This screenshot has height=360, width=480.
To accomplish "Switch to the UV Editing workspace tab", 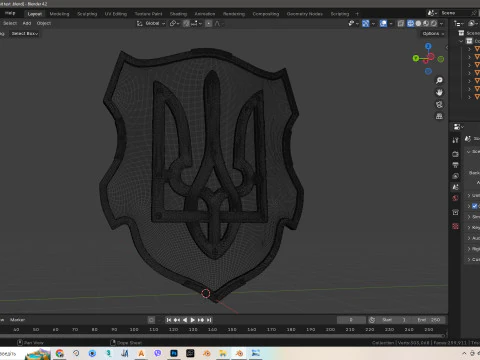I will click(x=116, y=14).
